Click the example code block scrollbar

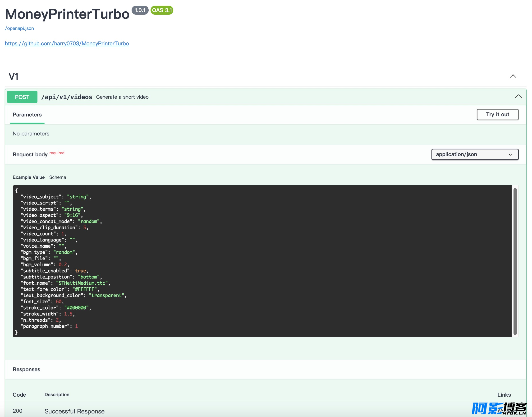coord(515,261)
